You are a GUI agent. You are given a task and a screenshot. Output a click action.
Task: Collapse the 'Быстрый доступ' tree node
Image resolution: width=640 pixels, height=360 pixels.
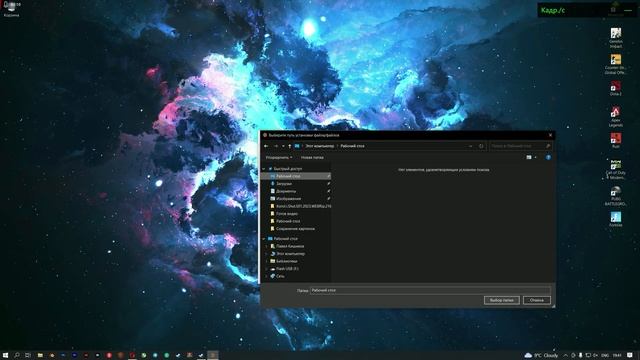coord(264,169)
